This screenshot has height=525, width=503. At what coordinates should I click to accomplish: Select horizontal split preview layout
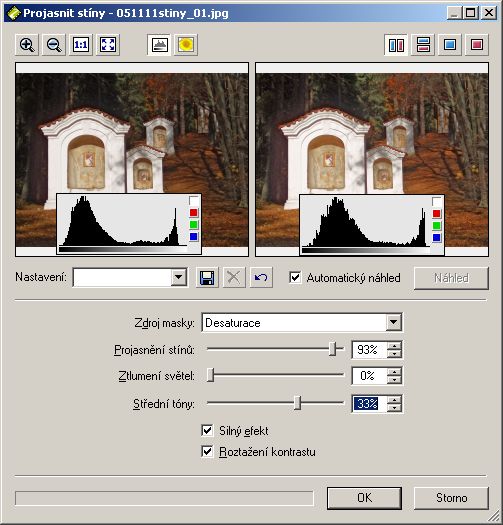(x=423, y=45)
